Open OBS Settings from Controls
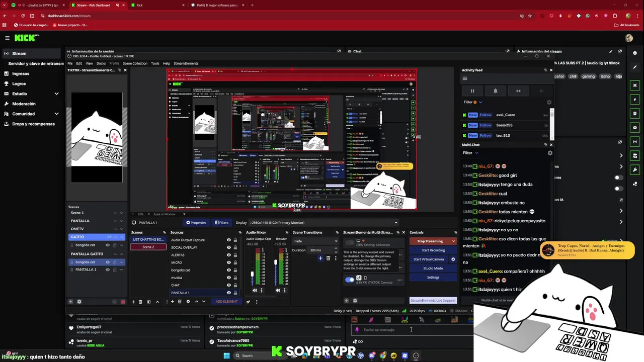The height and width of the screenshot is (362, 644). point(433,278)
